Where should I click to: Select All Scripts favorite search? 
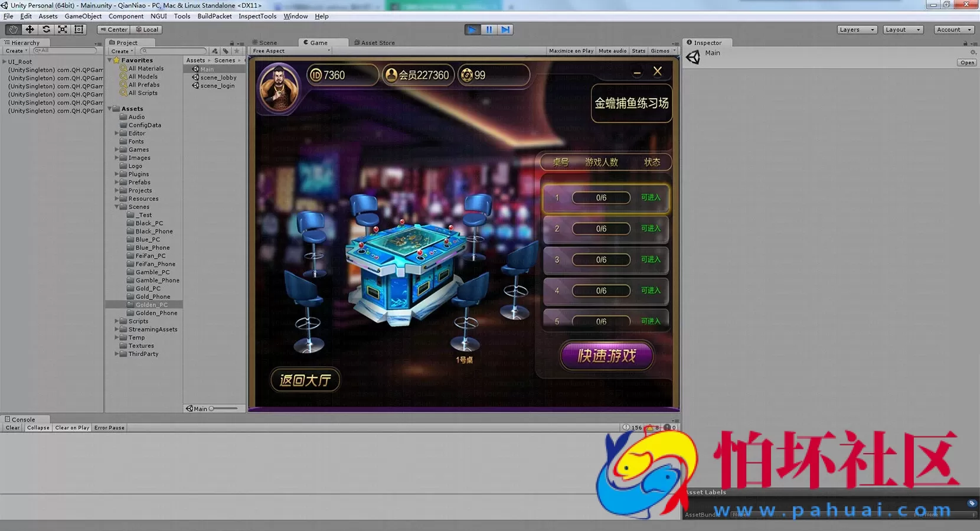[139, 93]
